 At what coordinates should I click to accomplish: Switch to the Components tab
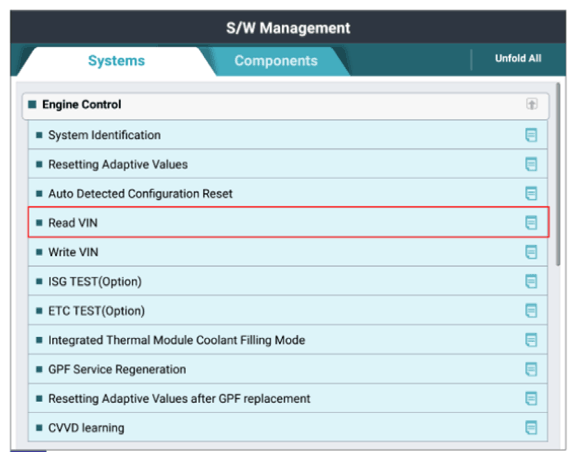point(276,61)
